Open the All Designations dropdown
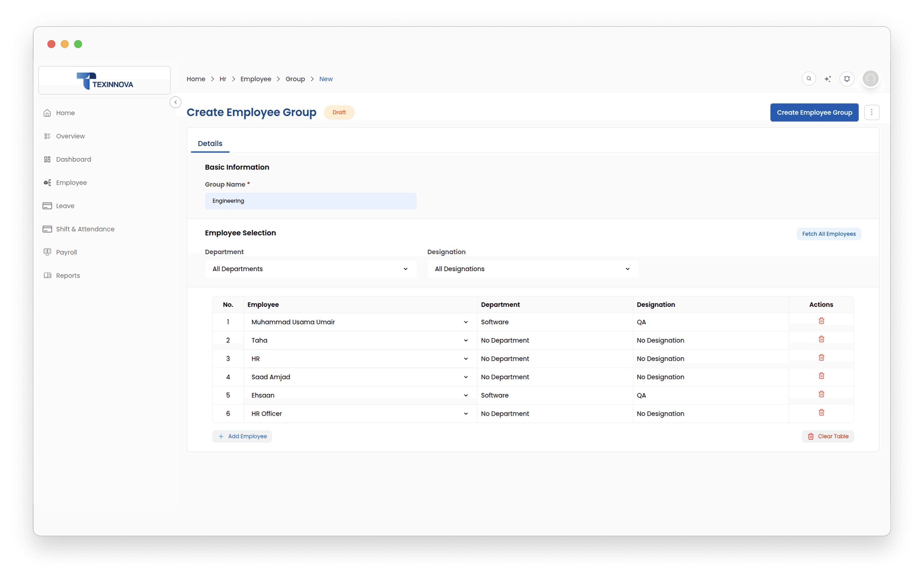Screen dimensions: 924x576 click(533, 269)
